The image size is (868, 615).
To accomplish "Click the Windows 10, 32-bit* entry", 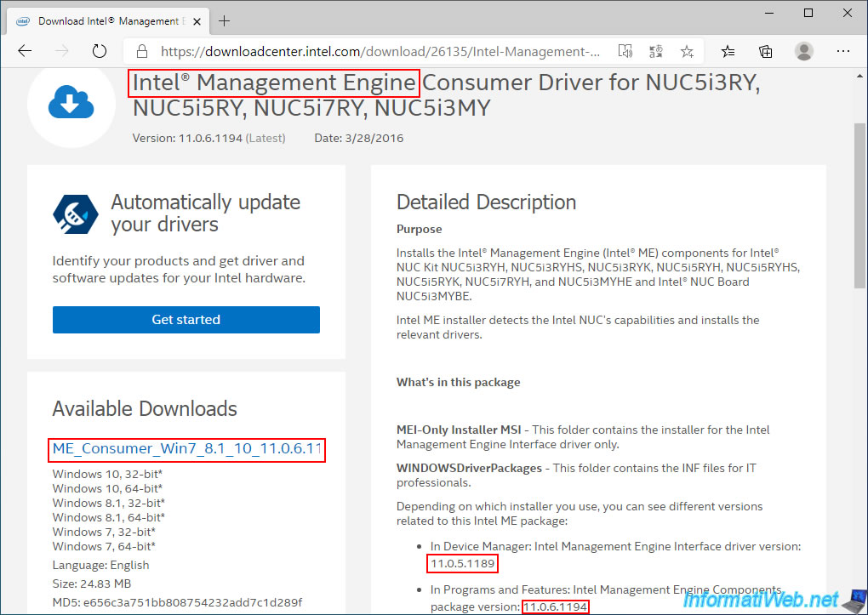I will (107, 474).
